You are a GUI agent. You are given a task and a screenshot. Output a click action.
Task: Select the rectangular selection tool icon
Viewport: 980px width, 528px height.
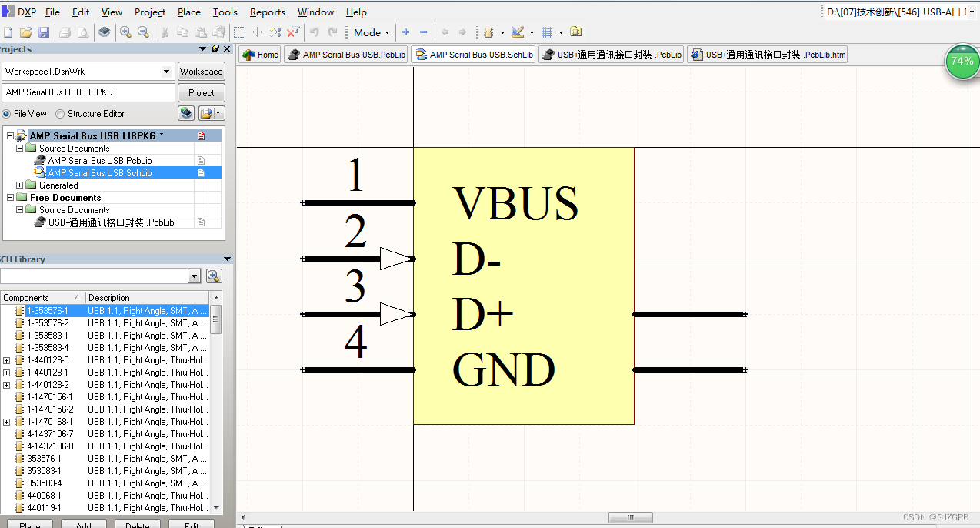(239, 32)
